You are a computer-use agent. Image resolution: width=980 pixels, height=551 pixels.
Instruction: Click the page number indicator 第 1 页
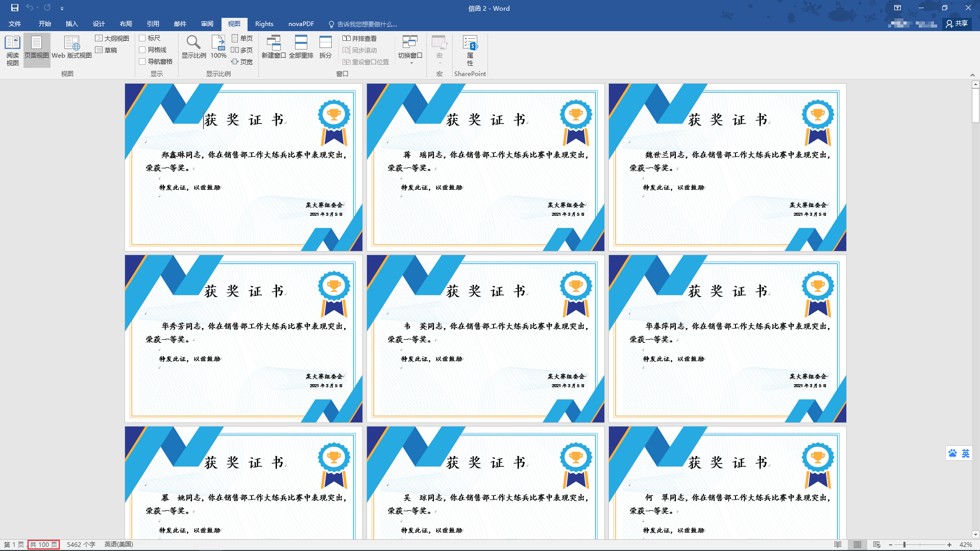14,545
